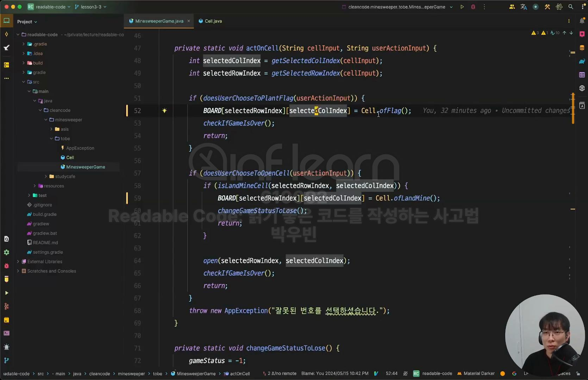Show more tool windows ellipsis

pos(6,78)
